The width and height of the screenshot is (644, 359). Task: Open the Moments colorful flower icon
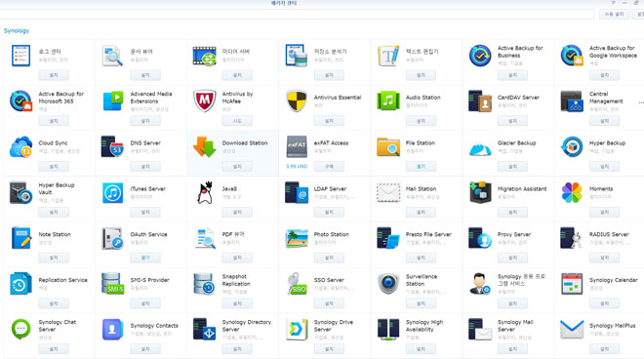tap(572, 192)
